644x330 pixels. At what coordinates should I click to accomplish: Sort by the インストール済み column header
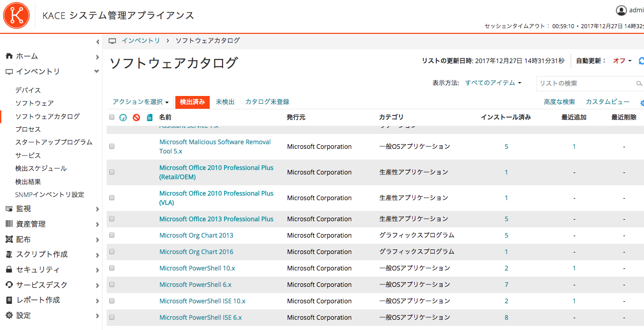pos(506,118)
